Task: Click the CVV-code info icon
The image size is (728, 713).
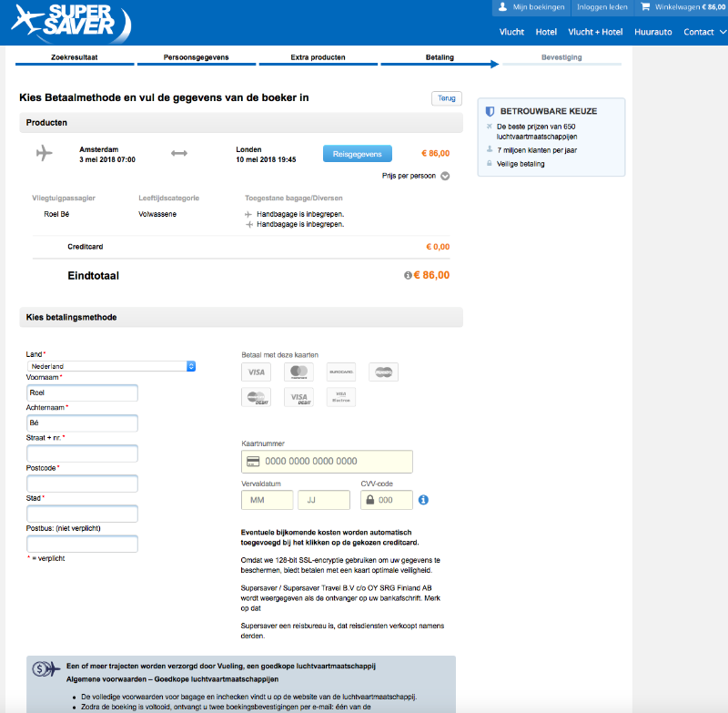Action: pos(423,500)
